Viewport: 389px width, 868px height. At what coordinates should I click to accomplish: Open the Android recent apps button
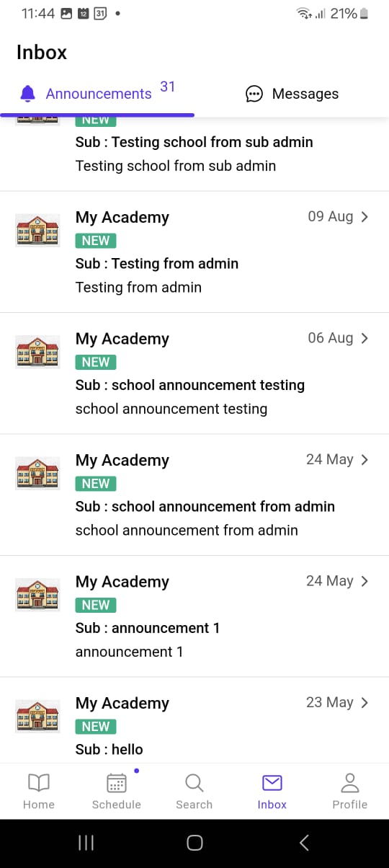click(86, 842)
